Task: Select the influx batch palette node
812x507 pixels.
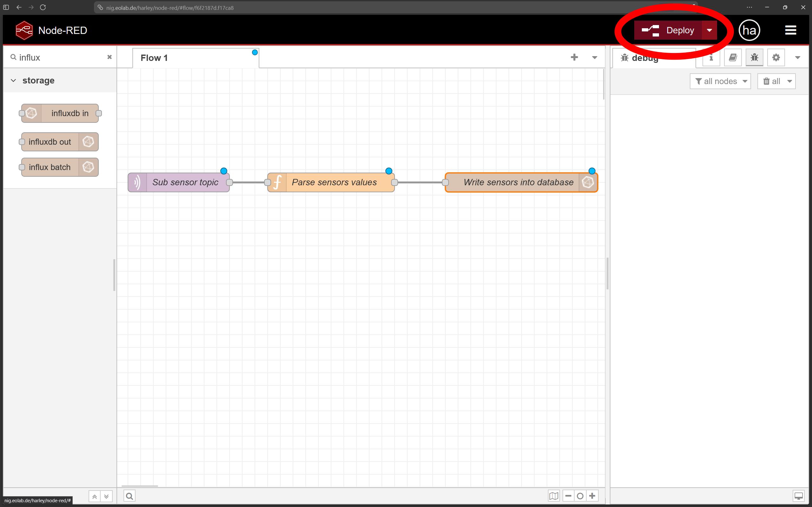Action: (60, 167)
